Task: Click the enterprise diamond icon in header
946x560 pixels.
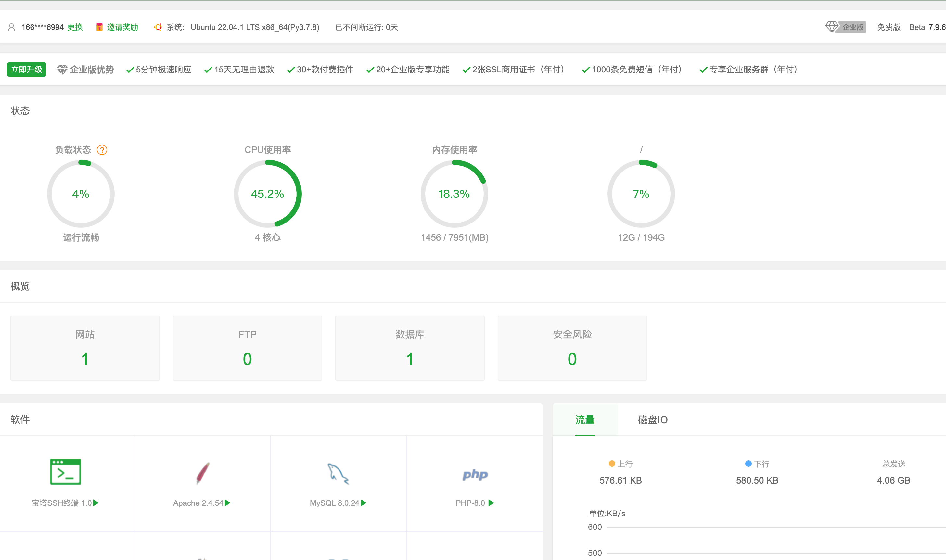Action: [831, 27]
